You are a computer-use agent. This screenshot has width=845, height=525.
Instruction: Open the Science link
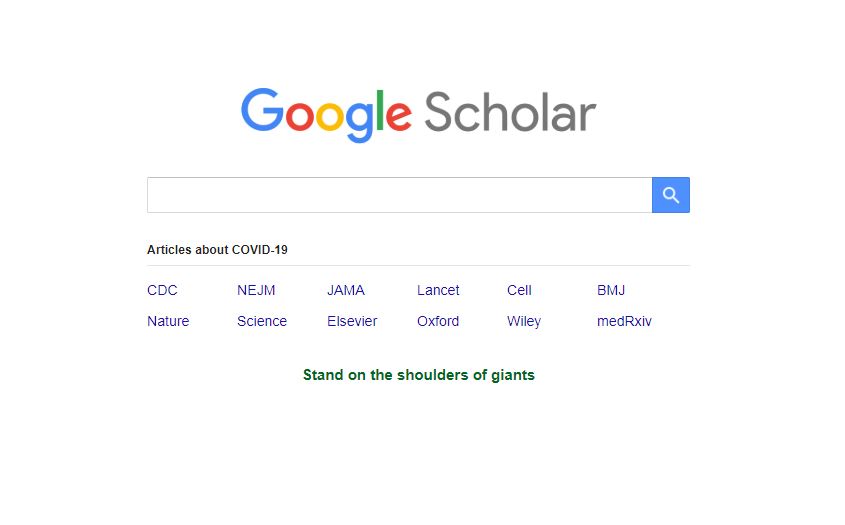[x=262, y=321]
